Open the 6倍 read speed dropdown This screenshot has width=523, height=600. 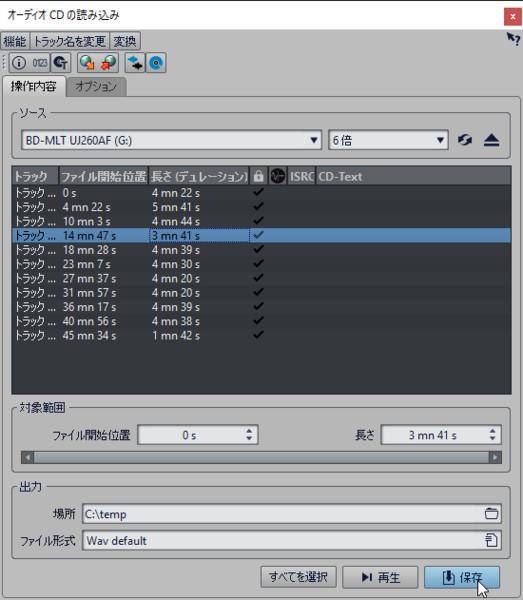388,140
